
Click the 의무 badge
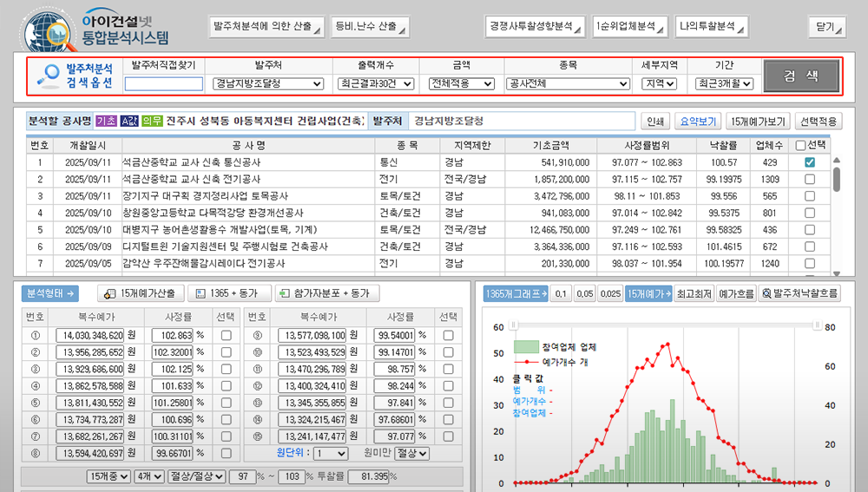(152, 121)
